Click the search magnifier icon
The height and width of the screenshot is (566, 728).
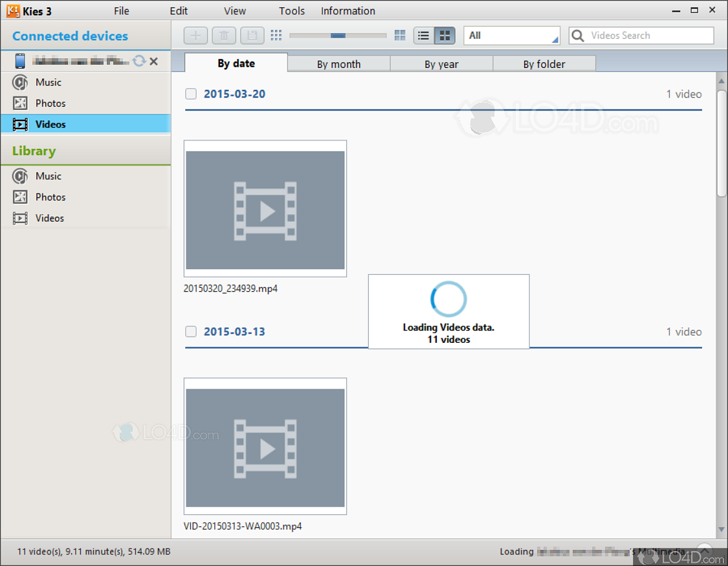578,36
